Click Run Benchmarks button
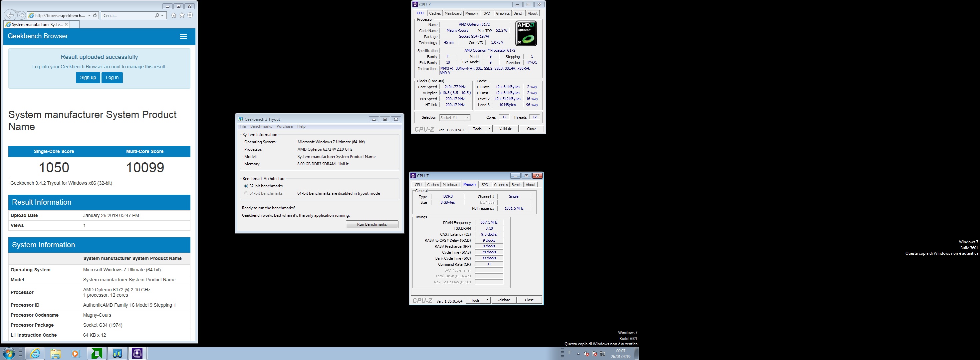Image resolution: width=980 pixels, height=360 pixels. pyautogui.click(x=372, y=224)
